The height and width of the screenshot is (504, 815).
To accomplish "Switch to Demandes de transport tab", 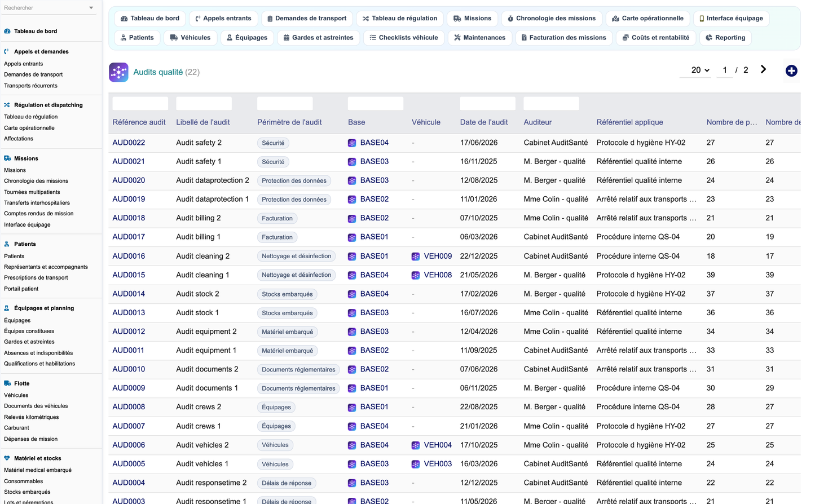I will (x=307, y=19).
